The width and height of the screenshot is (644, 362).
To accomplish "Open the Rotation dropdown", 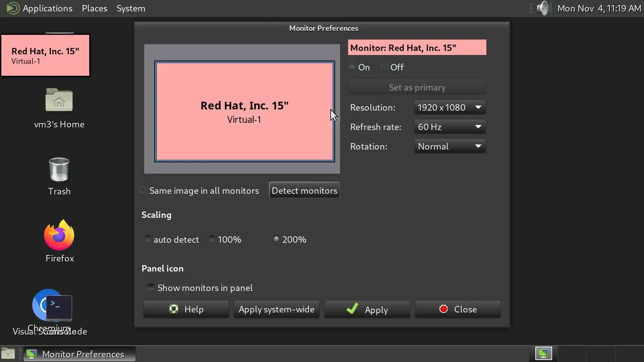I will pos(449,146).
